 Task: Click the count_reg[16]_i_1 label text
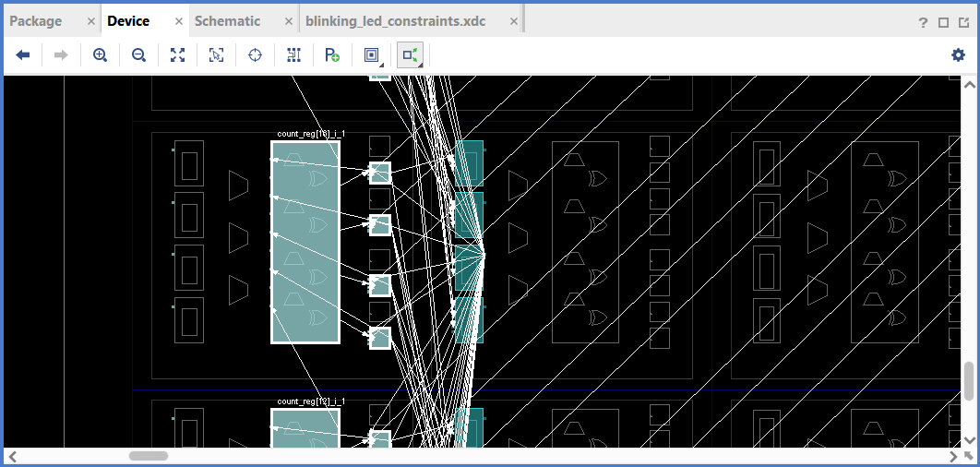click(x=311, y=134)
